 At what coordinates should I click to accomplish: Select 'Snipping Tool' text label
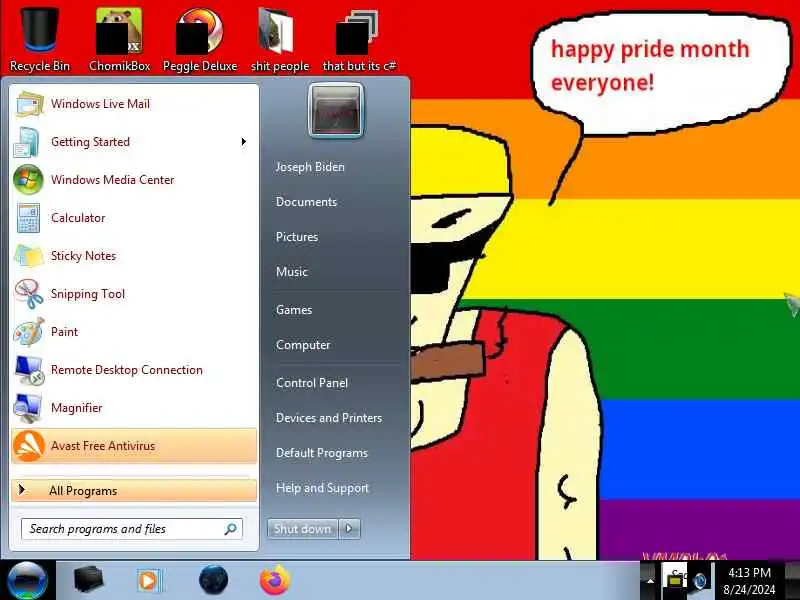pyautogui.click(x=88, y=294)
